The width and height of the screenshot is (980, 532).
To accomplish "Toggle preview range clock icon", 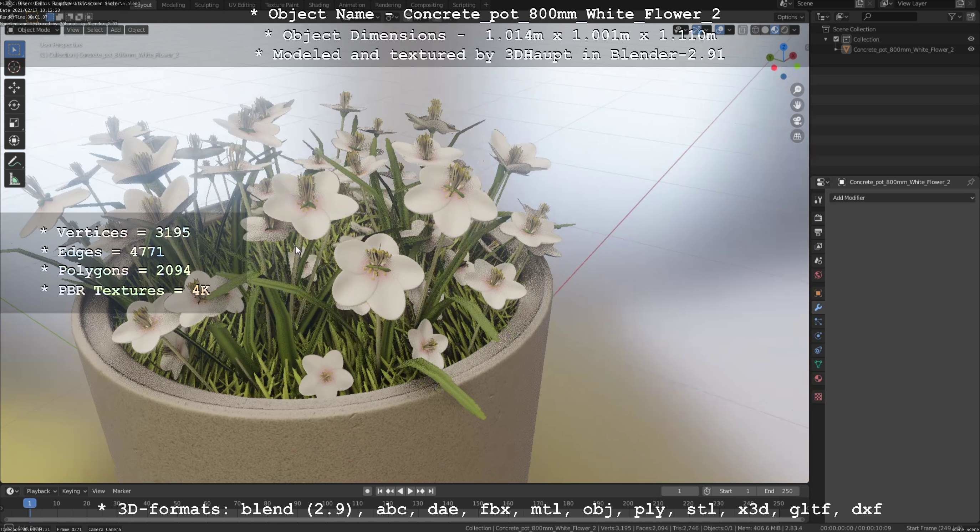I will [707, 491].
